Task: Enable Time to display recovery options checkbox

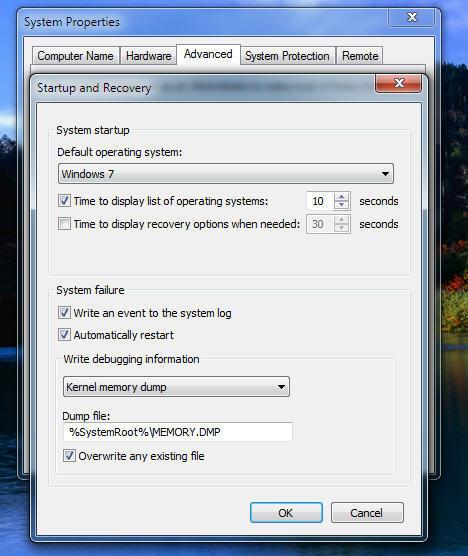Action: (x=64, y=224)
